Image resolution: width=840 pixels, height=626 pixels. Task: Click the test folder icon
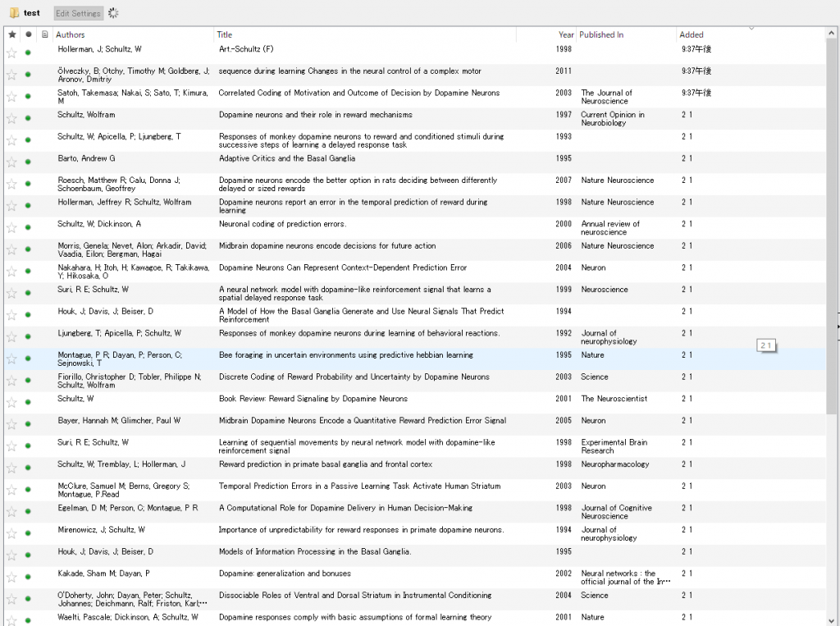click(x=15, y=13)
